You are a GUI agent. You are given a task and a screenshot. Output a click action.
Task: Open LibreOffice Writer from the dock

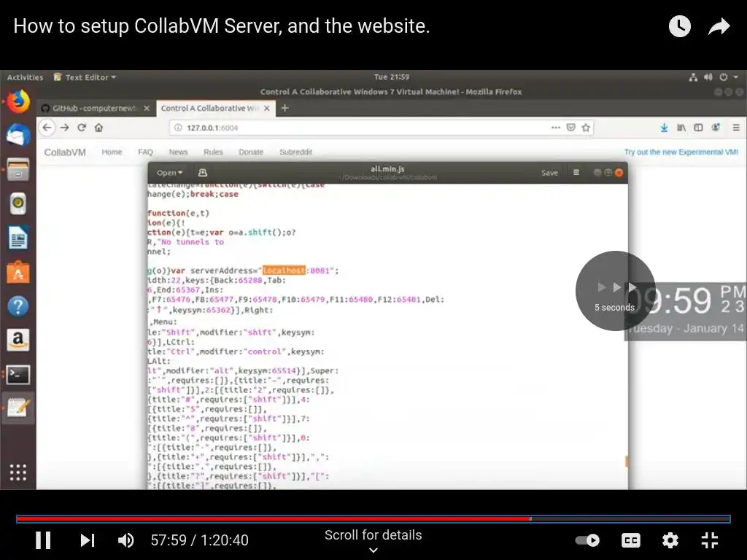(18, 238)
